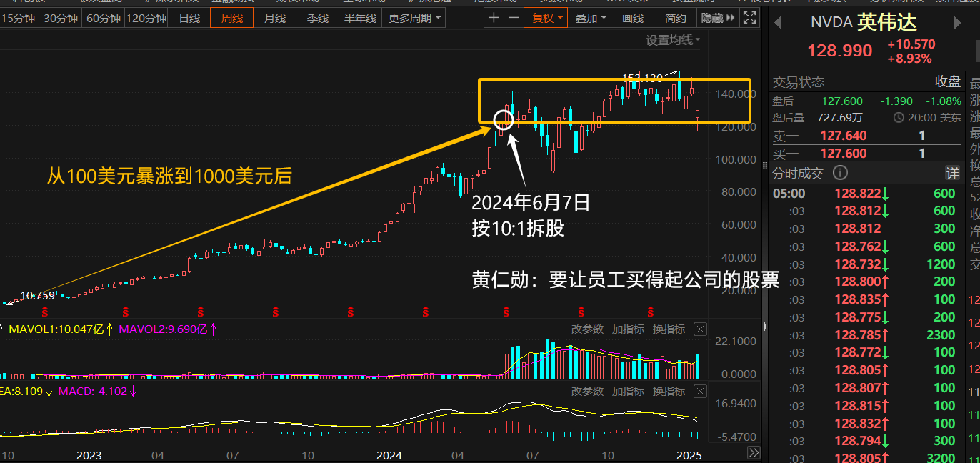This screenshot has width=980, height=463.
Task: Click the MACD:-4.102 label
Action: [x=93, y=391]
